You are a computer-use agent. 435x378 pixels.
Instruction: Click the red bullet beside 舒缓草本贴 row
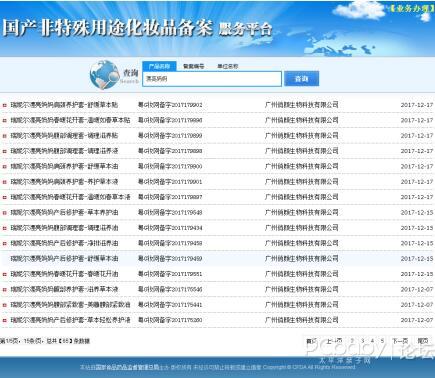tap(5, 105)
